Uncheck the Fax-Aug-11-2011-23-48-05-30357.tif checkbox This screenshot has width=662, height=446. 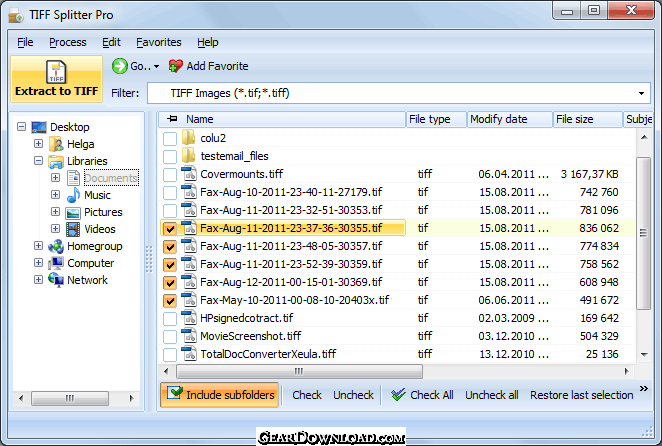tap(170, 247)
